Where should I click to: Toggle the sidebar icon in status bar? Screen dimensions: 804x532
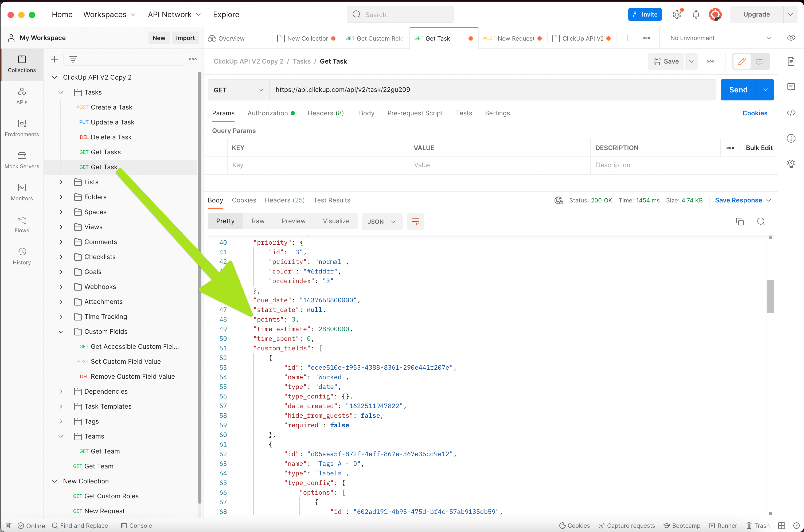[x=9, y=526]
